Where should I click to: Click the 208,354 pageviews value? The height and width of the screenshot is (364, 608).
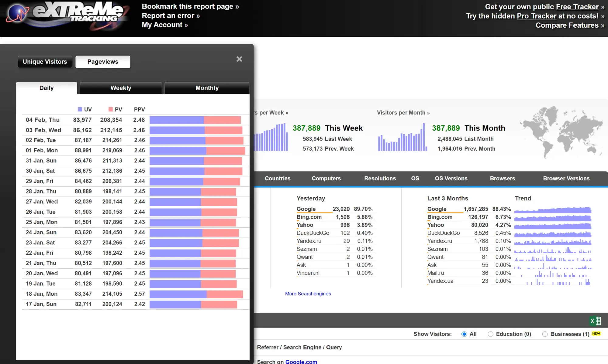(111, 120)
